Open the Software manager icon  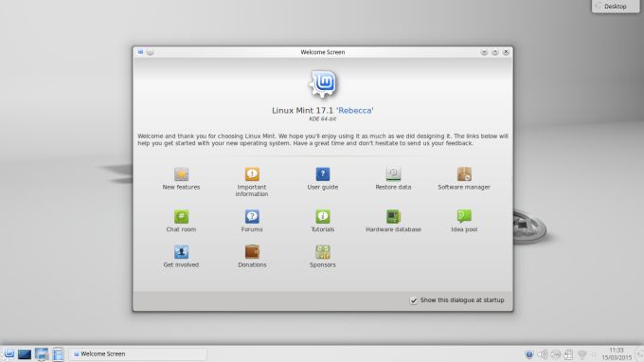click(464, 173)
